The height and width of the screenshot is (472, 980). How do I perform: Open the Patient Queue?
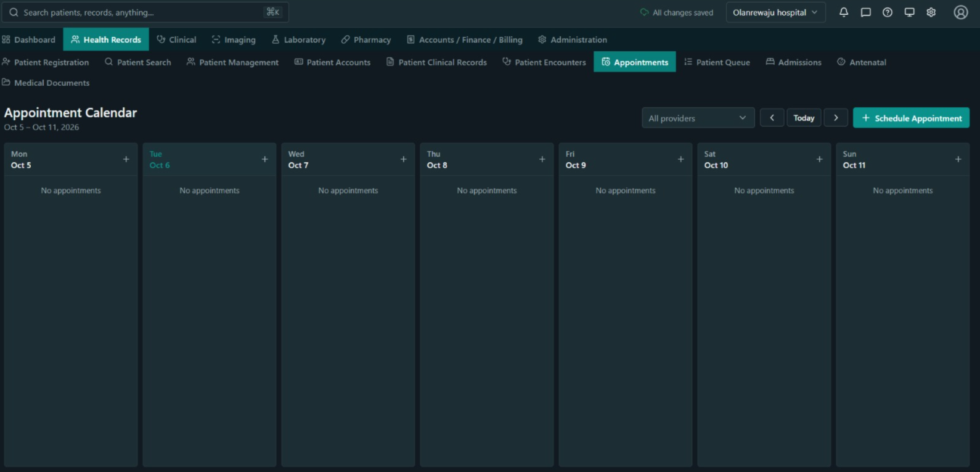[x=717, y=62]
